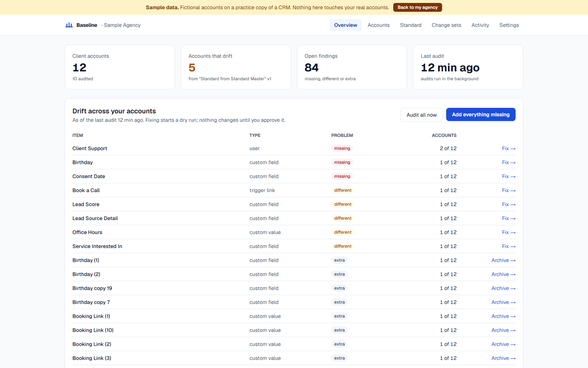Archive the Birthday copy 7 field
Viewport: 588px width, 368px height.
pyautogui.click(x=503, y=302)
